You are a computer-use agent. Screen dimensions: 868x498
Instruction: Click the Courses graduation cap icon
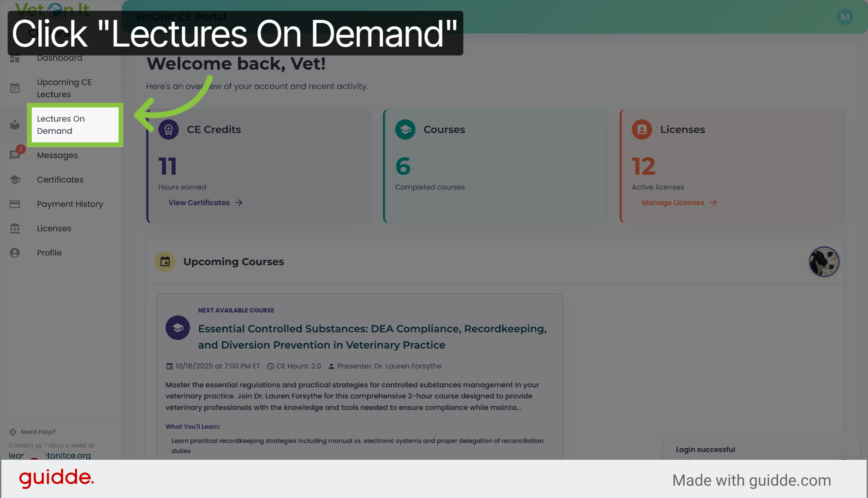click(405, 130)
